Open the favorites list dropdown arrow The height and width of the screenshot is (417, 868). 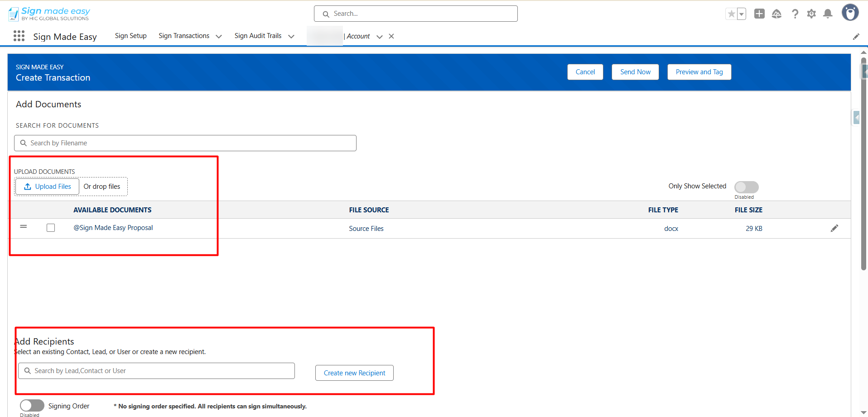742,14
